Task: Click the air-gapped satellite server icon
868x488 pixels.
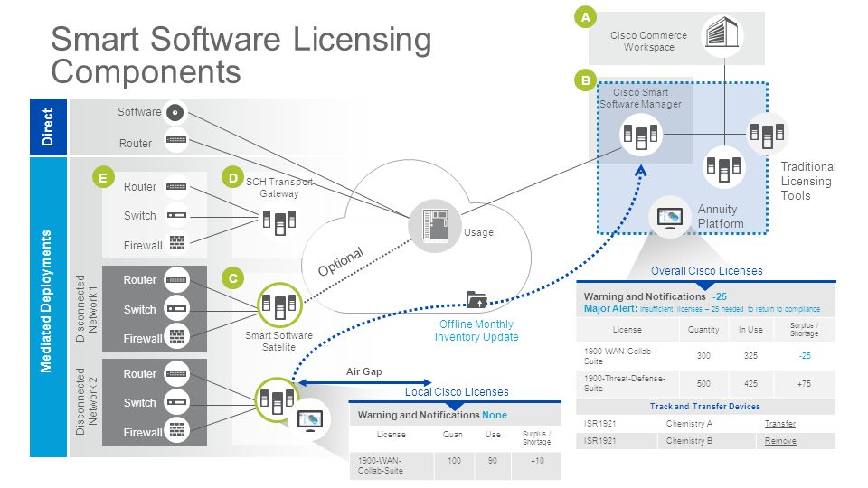Action: [x=278, y=399]
